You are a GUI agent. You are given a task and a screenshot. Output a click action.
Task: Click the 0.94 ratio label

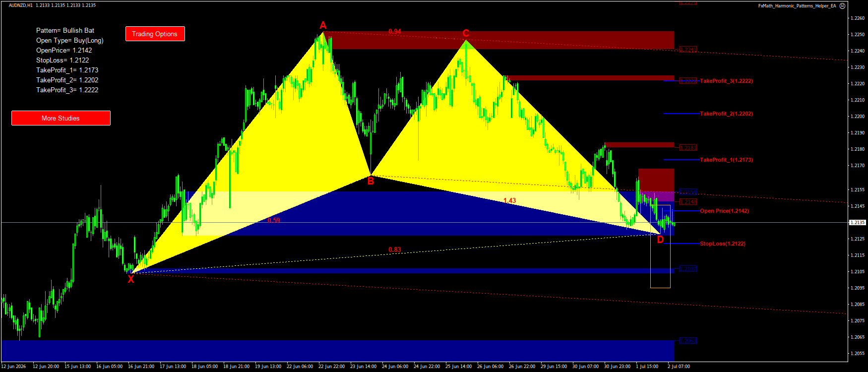point(395,31)
